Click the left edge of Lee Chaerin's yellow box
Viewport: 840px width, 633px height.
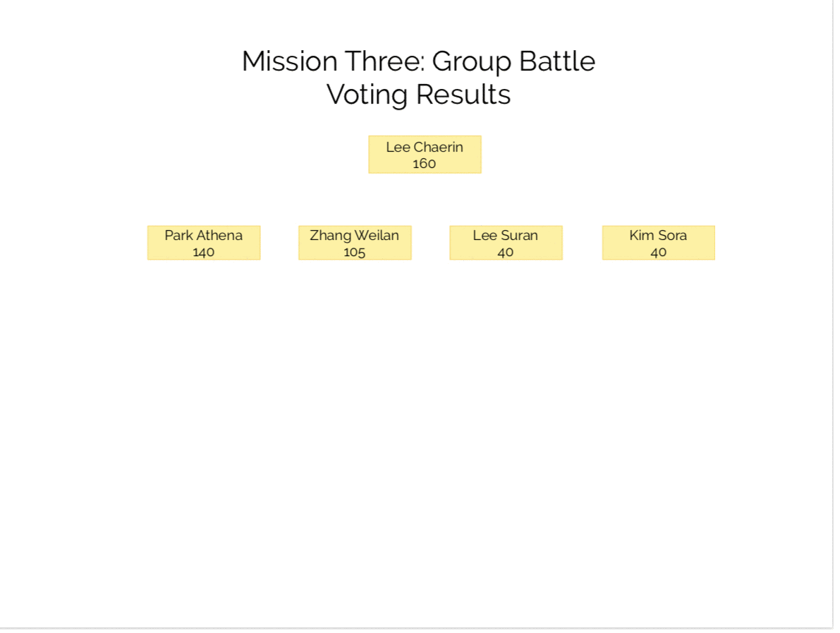(x=370, y=155)
